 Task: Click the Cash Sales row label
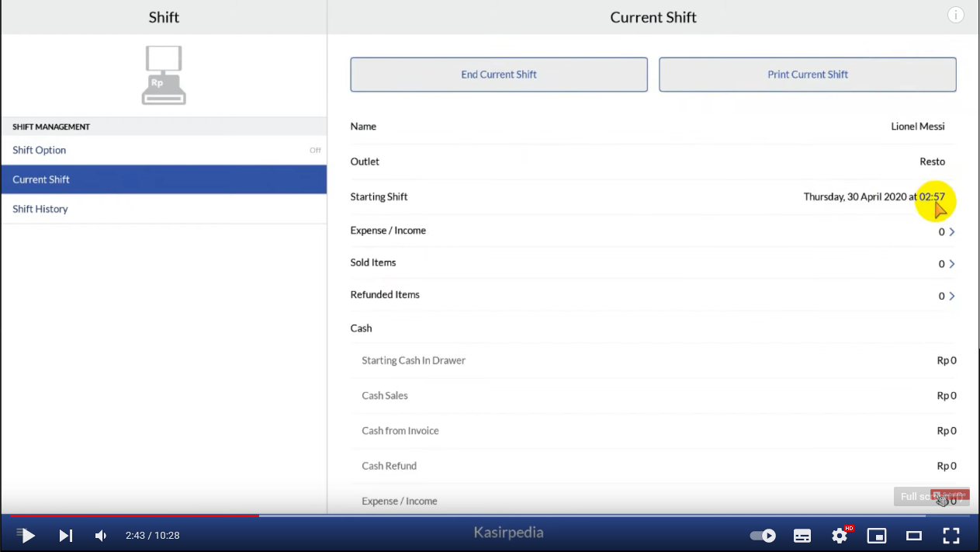pos(385,395)
